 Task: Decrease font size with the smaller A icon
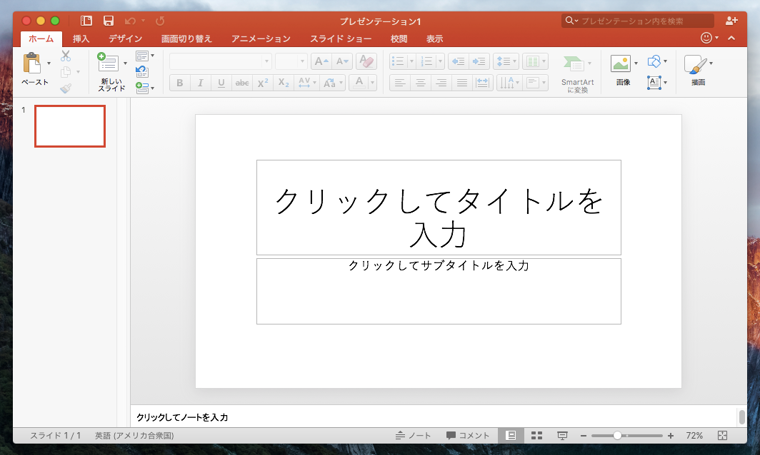342,62
